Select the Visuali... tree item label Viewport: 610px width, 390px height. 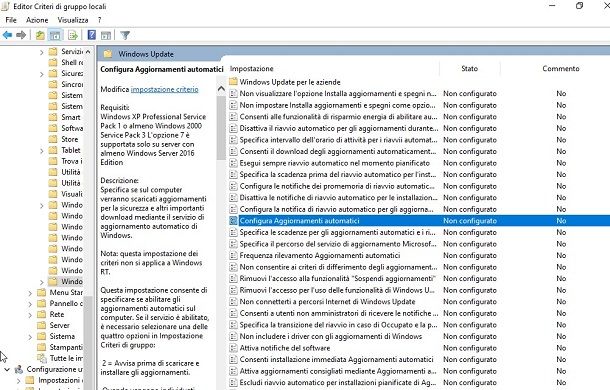pos(72,194)
